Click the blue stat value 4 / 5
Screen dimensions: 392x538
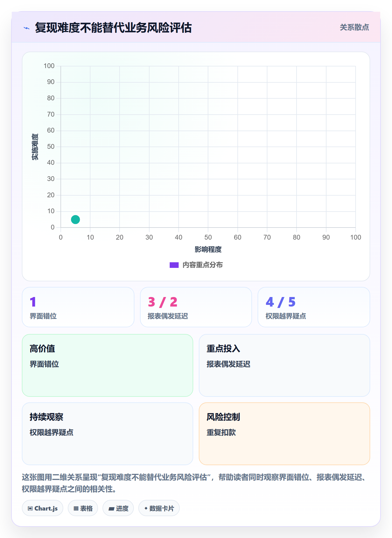coord(281,302)
